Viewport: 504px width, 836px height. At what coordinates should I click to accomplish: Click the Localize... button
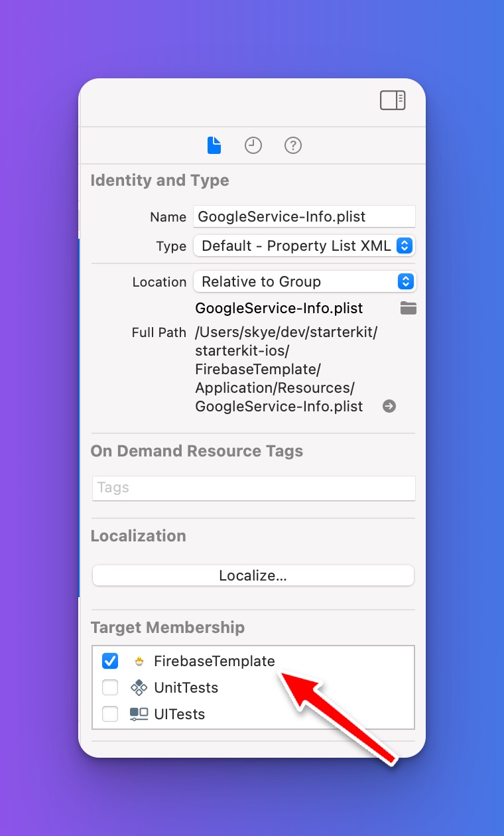253,576
